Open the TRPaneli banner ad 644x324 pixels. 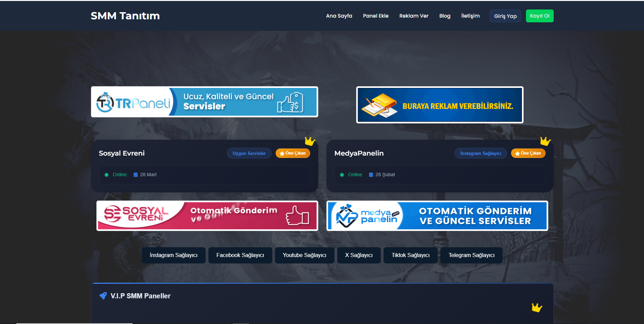click(x=205, y=102)
